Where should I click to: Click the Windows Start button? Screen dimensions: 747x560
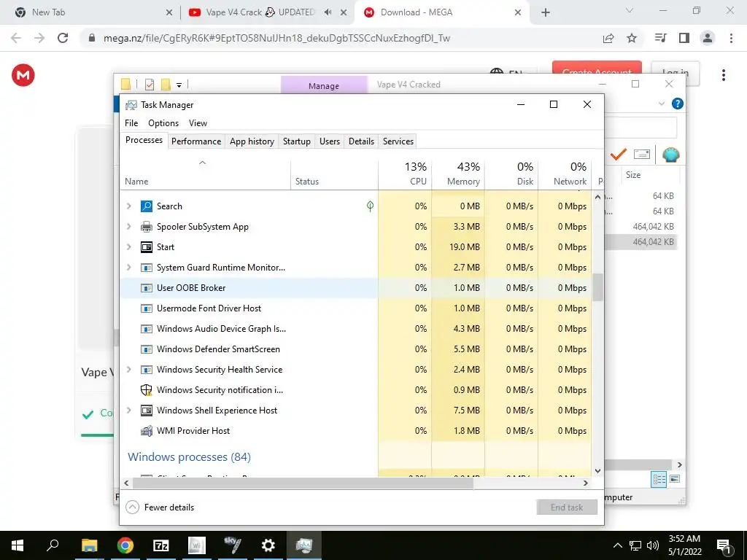coord(18,545)
